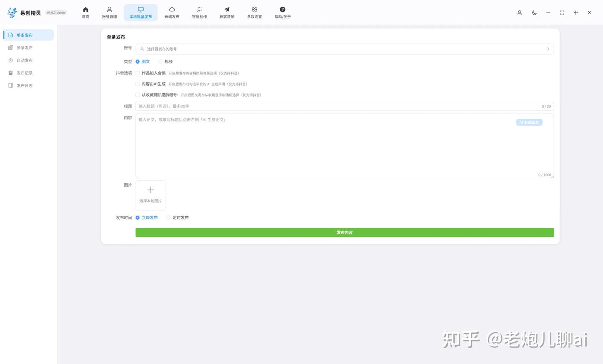Open 发布日志 sidebar item

pos(28,85)
